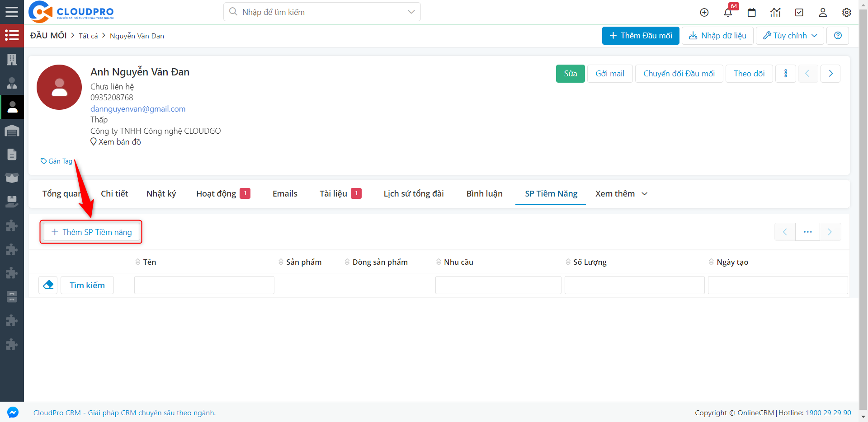Click the red list module icon in sidebar
This screenshot has height=422, width=868.
pyautogui.click(x=12, y=35)
